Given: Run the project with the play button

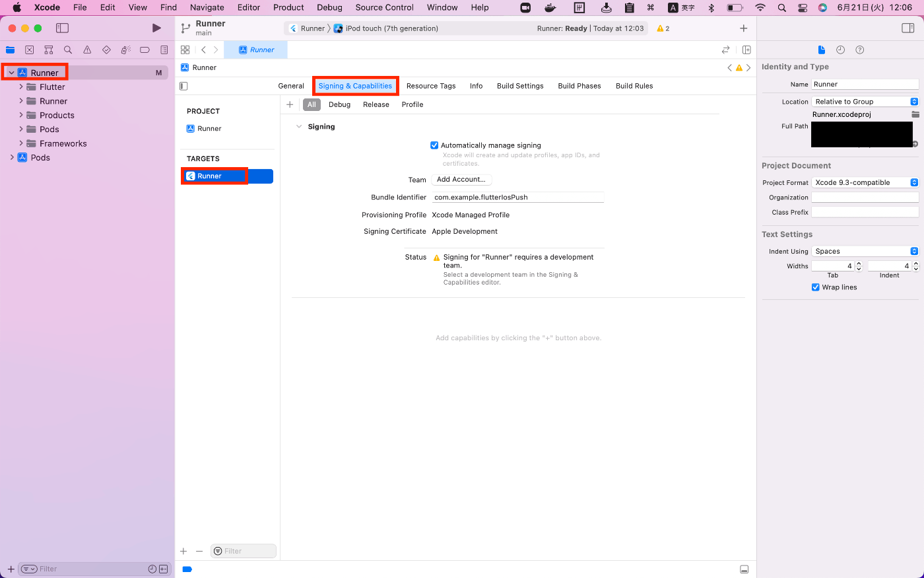Looking at the screenshot, I should pos(156,28).
